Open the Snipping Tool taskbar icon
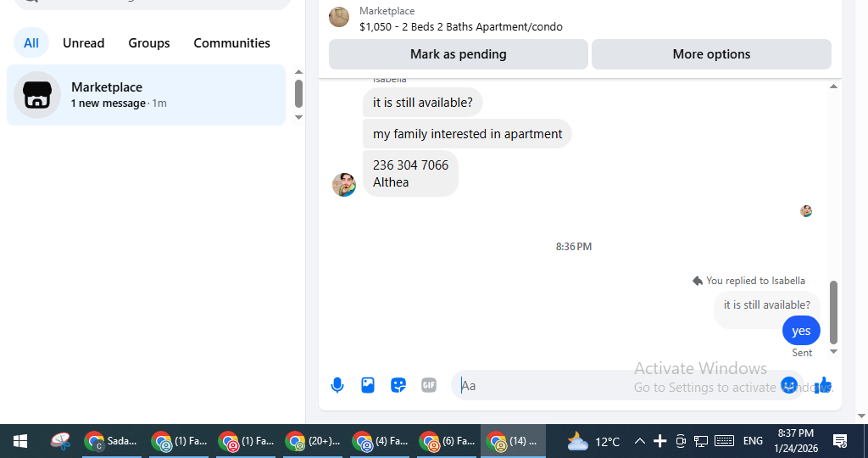868x458 pixels. 60,441
